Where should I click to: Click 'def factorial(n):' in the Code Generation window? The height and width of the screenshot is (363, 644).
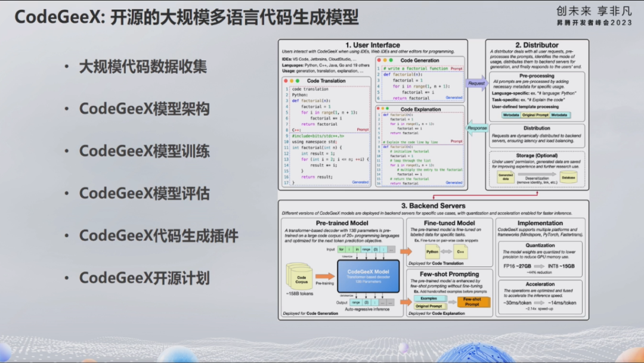(x=402, y=75)
